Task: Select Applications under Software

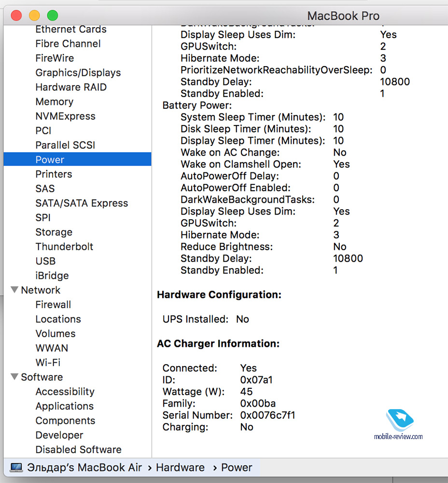Action: coord(64,406)
